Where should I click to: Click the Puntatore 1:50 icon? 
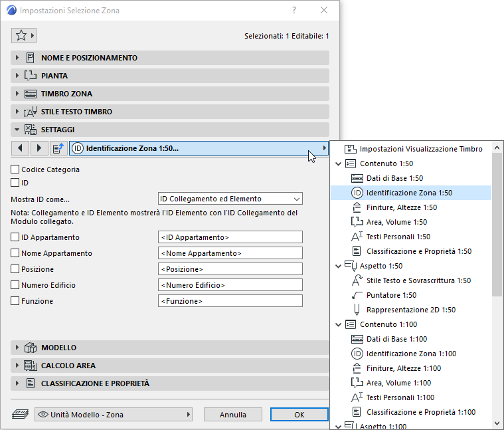click(x=357, y=295)
